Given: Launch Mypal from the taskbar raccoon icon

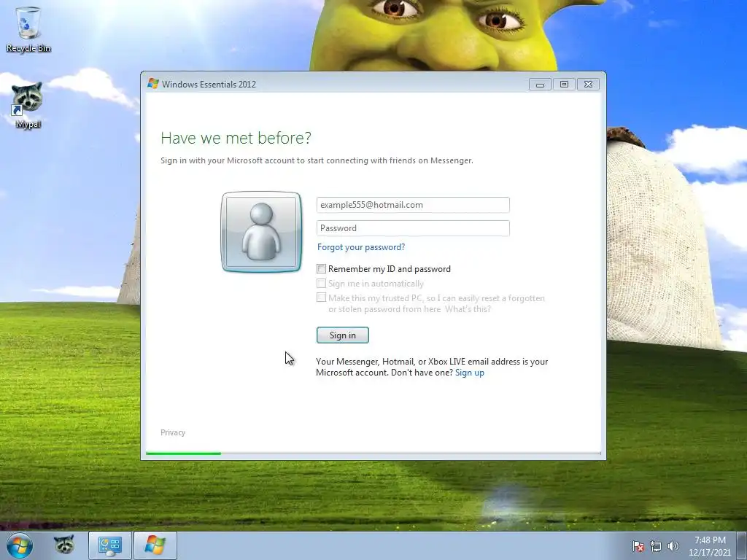Looking at the screenshot, I should click(x=64, y=545).
